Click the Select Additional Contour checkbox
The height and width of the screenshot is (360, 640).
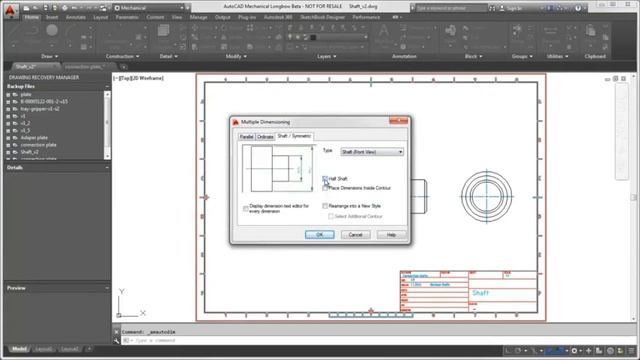(331, 216)
